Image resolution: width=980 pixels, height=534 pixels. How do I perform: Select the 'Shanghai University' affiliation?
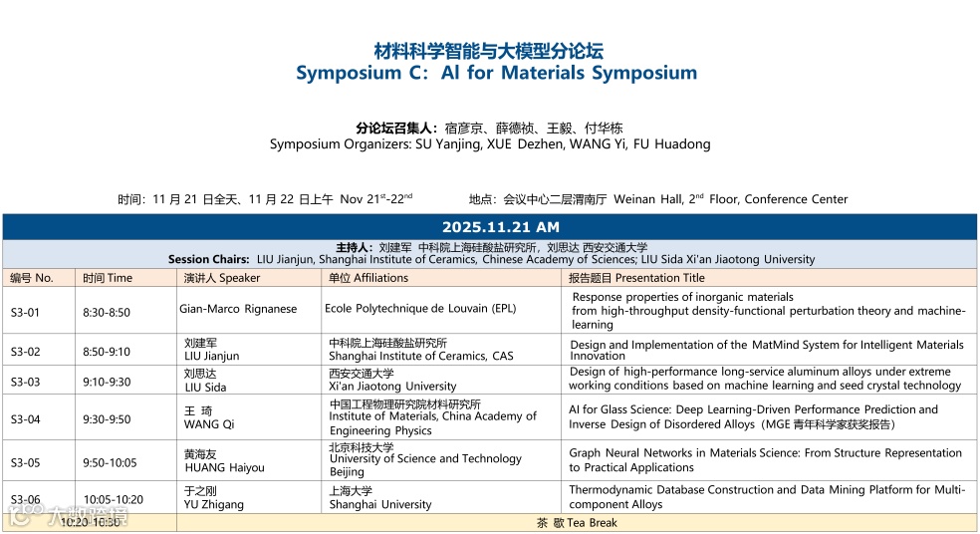380,504
